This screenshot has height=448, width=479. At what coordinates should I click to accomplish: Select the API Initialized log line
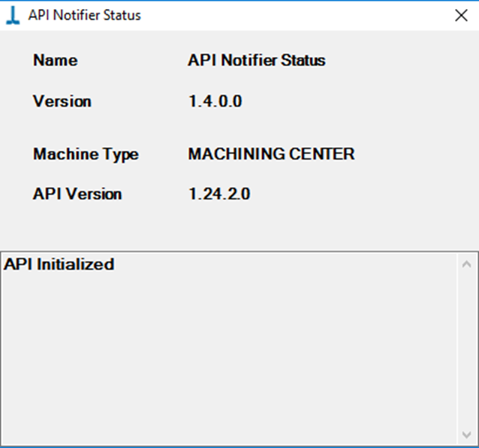tap(59, 264)
